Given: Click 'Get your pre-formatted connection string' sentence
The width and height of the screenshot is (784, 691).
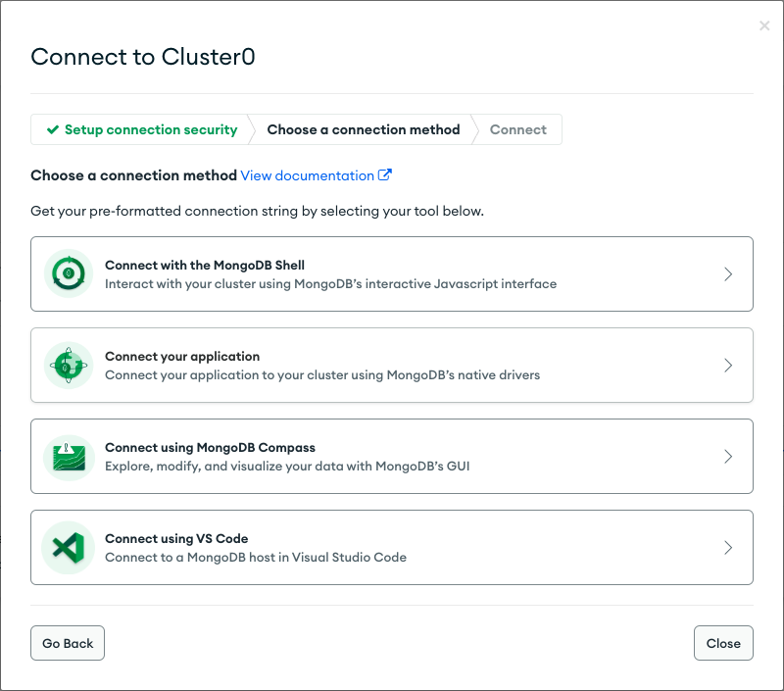Looking at the screenshot, I should click(x=257, y=211).
